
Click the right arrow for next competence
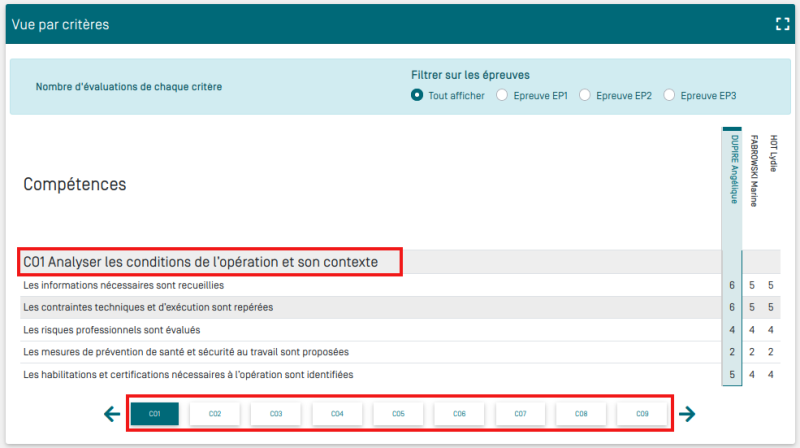(x=687, y=414)
